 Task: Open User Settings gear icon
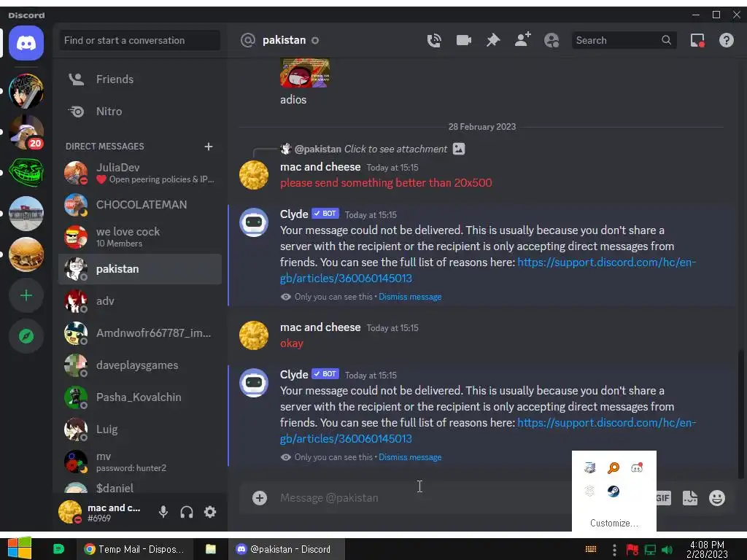[210, 512]
